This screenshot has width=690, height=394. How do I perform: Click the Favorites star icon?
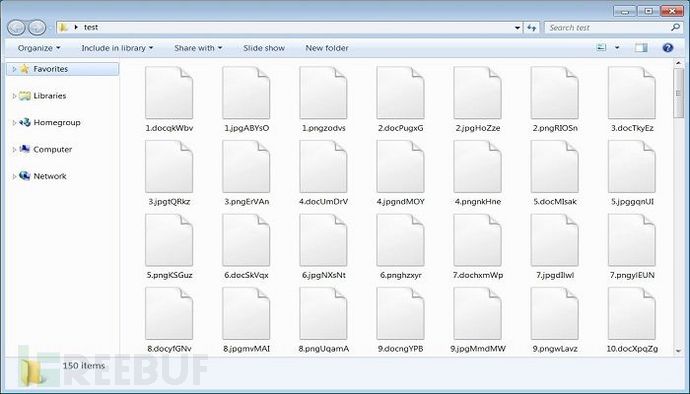pyautogui.click(x=25, y=69)
